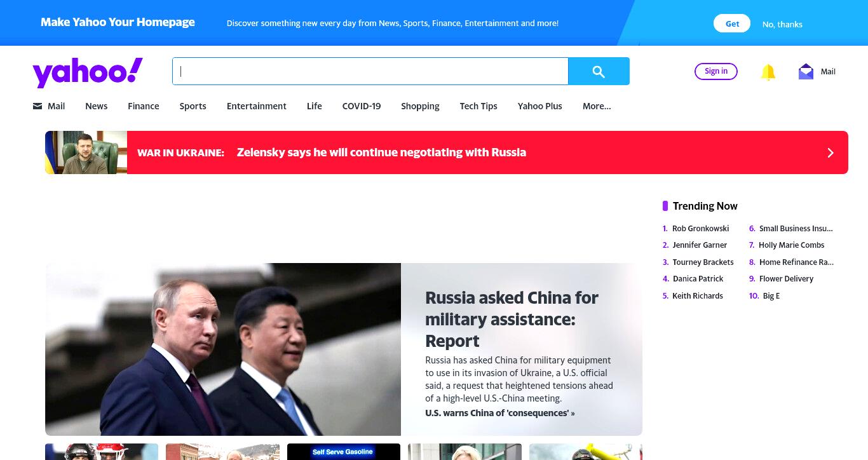Open the Zelensky thumbnail image
Viewport: 868px width, 460px height.
pos(86,152)
